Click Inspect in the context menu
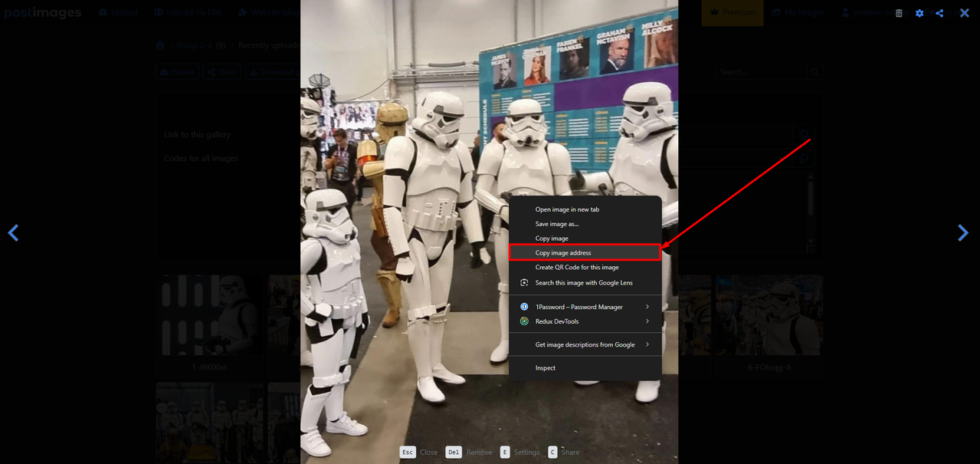 (585, 367)
